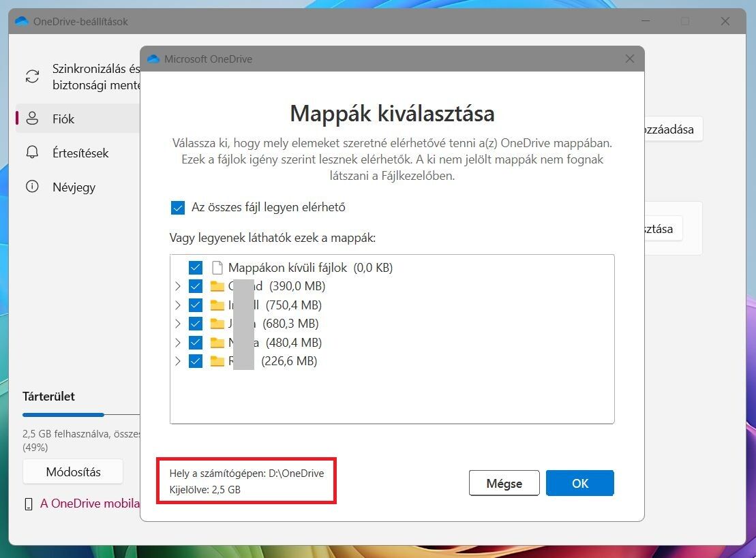The image size is (756, 558).
Task: Click the 750,4 MB folder icon
Action: 217,305
